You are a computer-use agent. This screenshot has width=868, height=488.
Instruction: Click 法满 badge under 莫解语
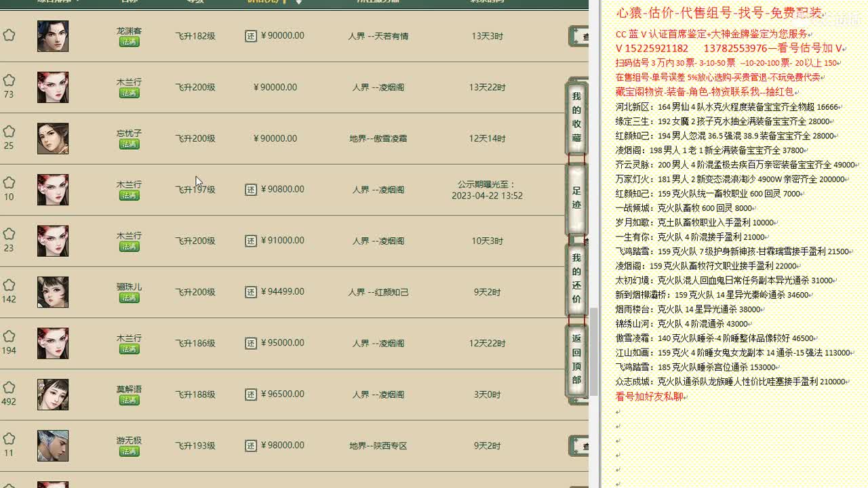pos(129,401)
